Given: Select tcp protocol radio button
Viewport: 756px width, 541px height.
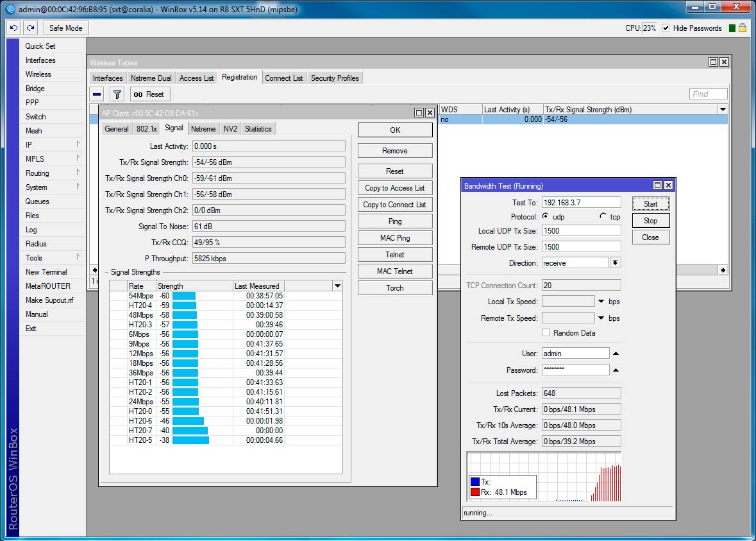Looking at the screenshot, I should [603, 216].
